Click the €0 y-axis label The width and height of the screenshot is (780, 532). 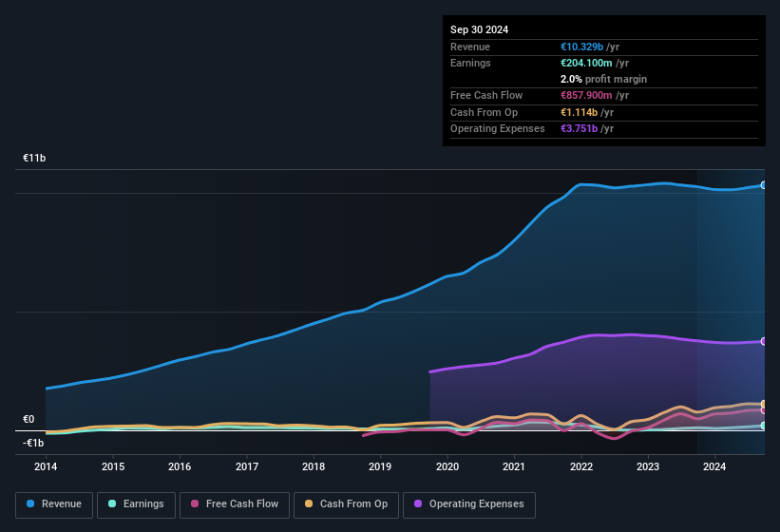pos(29,419)
